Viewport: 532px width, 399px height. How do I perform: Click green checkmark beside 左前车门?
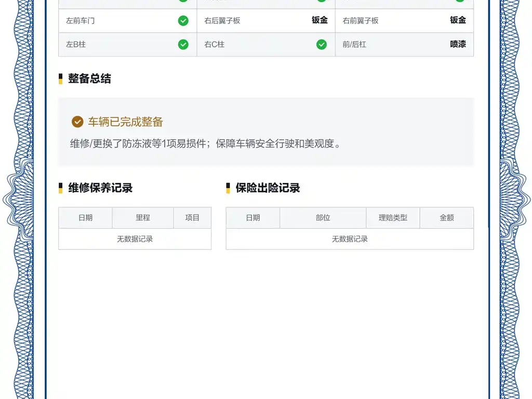click(183, 21)
